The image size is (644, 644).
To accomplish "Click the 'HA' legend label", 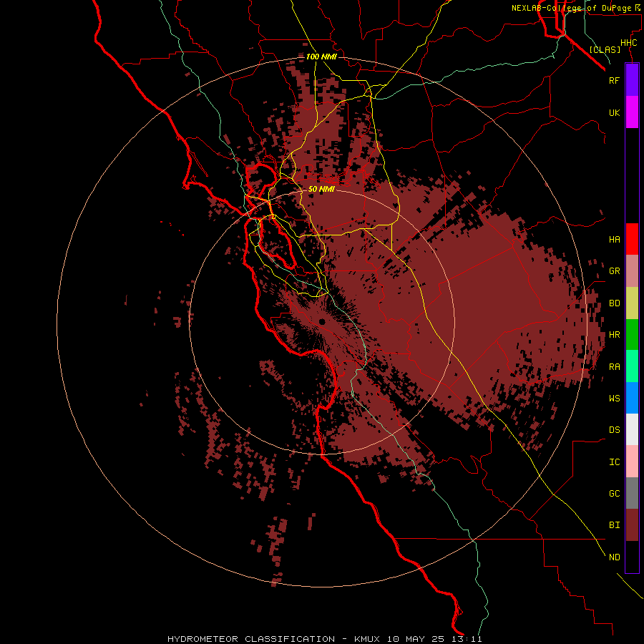I will tap(614, 239).
